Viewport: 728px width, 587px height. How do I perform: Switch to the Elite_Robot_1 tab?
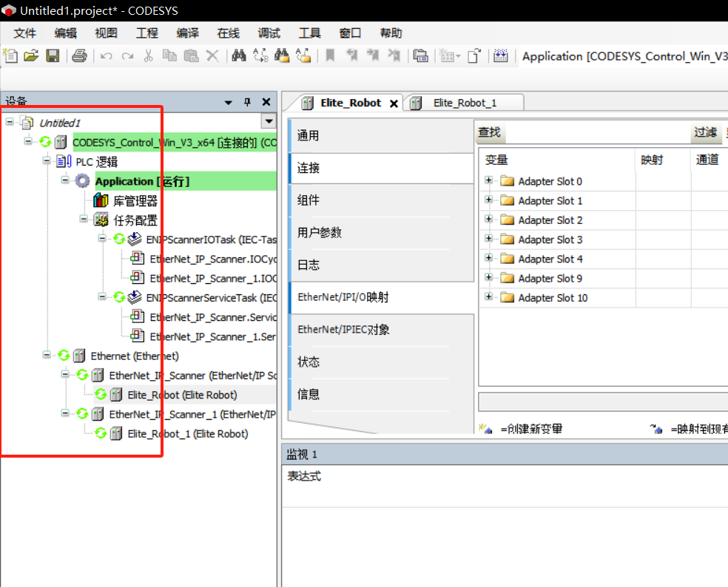coord(464,103)
